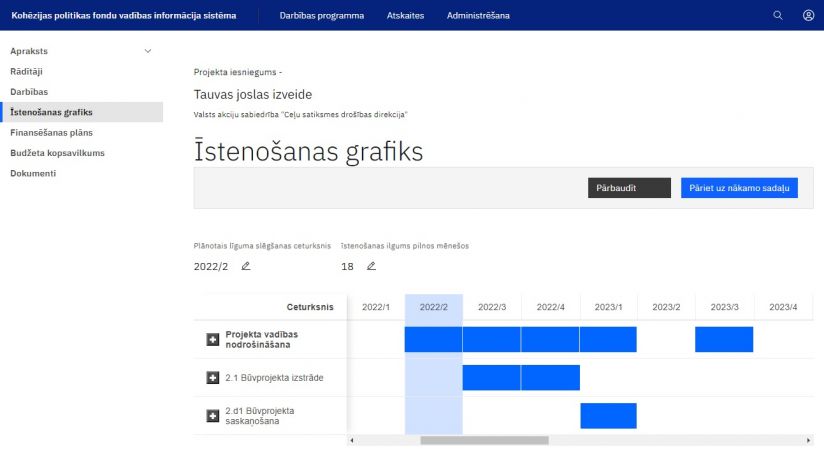The height and width of the screenshot is (456, 824).
Task: Collapse the Apraksts sidebar chevron
Action: click(148, 50)
